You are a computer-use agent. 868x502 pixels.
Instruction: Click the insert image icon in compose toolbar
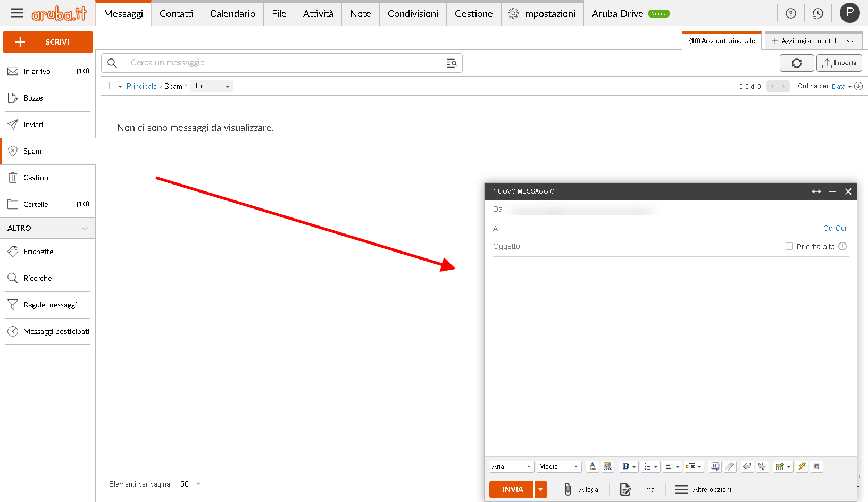(x=817, y=466)
